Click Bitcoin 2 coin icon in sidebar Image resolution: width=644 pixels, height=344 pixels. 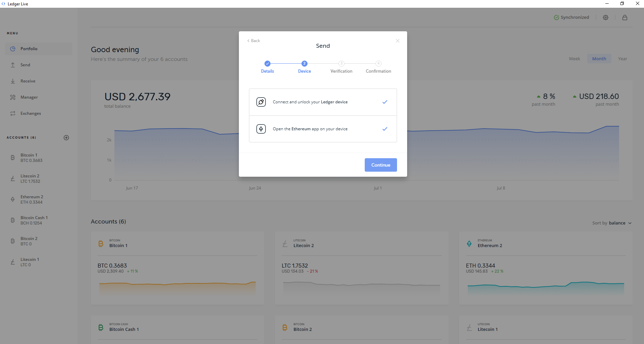(13, 241)
